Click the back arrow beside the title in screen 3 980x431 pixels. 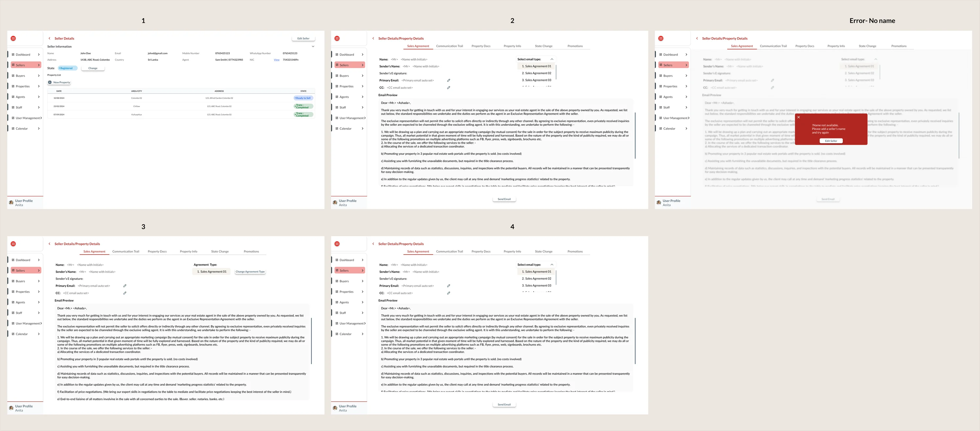[49, 244]
